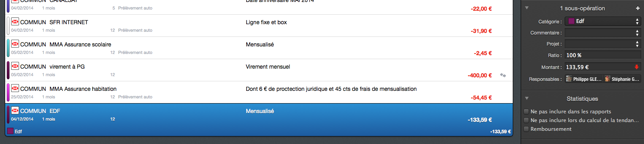Enable Ne pas inclure dans les rapports
Image resolution: width=644 pixels, height=144 pixels.
[526, 111]
